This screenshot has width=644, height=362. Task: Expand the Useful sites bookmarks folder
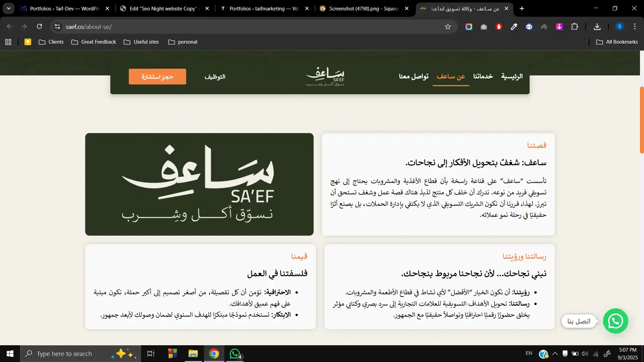[x=141, y=42]
